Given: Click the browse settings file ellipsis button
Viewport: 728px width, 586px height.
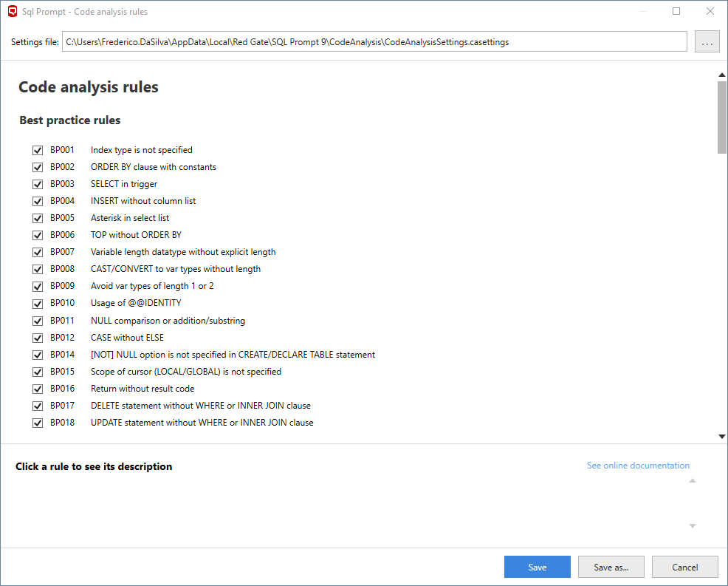Looking at the screenshot, I should pyautogui.click(x=707, y=42).
